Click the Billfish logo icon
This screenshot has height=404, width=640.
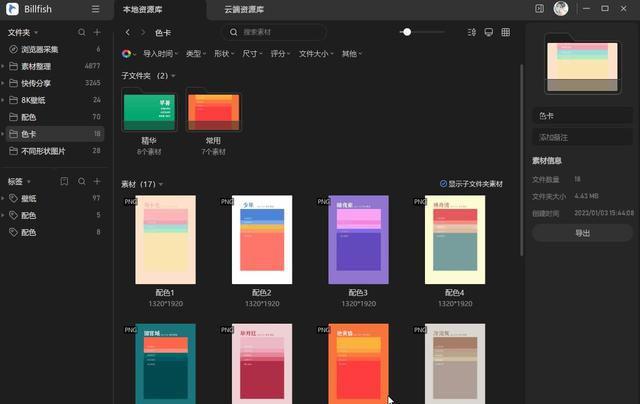tap(12, 9)
